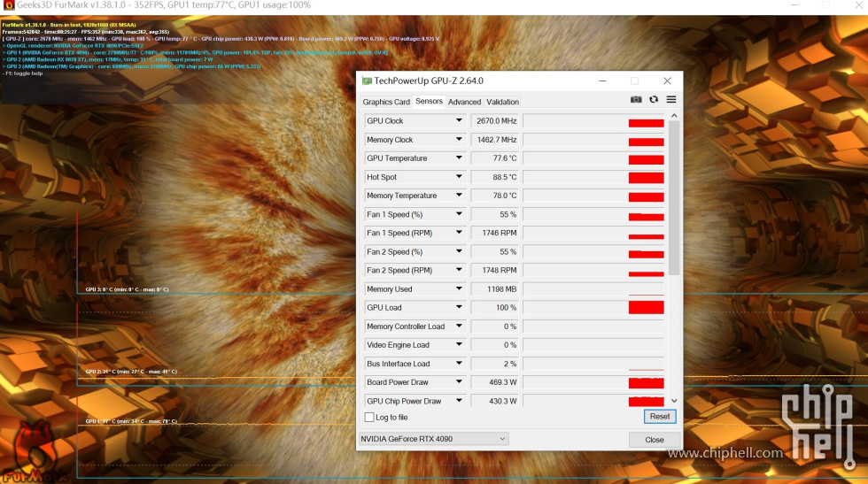
Task: Open the Fan 1 Speed (%) dropdown
Action: (459, 214)
